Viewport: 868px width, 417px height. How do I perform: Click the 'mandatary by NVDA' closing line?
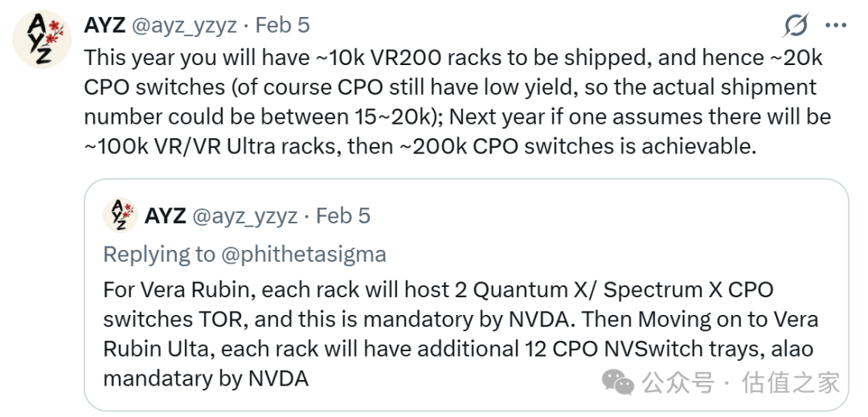click(x=206, y=378)
